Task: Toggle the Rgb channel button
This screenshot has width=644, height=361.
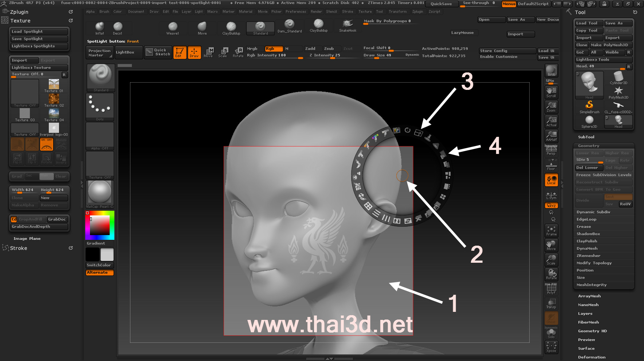Action: pyautogui.click(x=274, y=49)
